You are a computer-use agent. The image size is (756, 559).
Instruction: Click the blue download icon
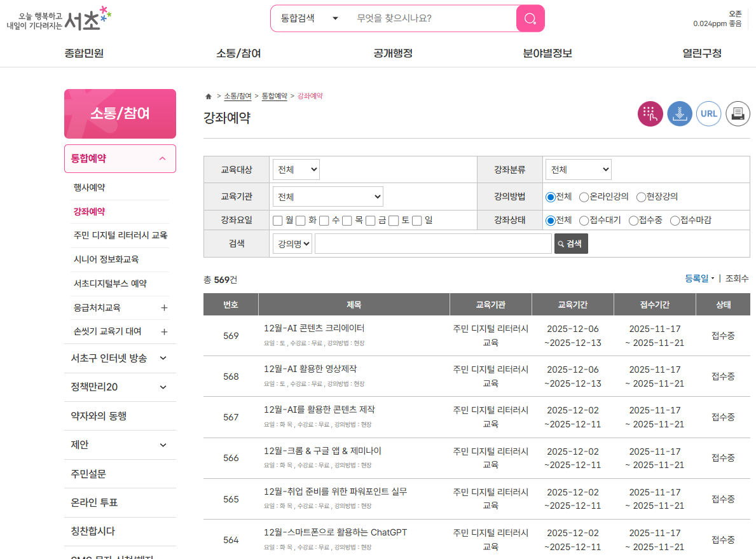click(x=679, y=114)
